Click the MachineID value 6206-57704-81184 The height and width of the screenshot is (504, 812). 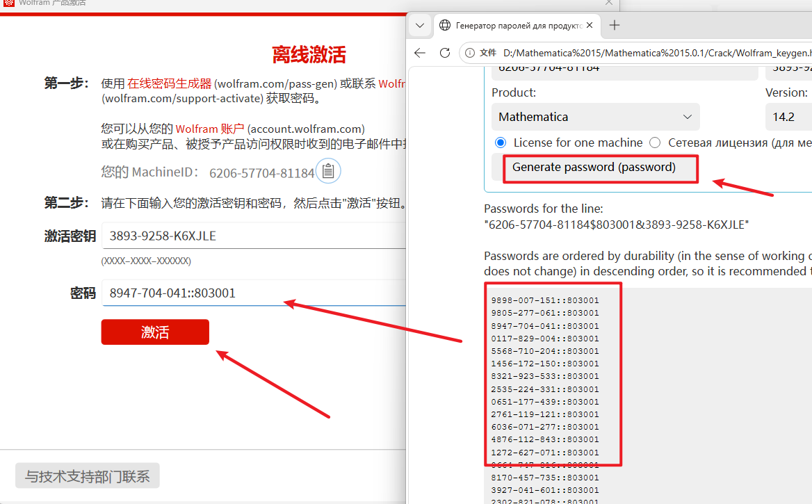click(261, 173)
